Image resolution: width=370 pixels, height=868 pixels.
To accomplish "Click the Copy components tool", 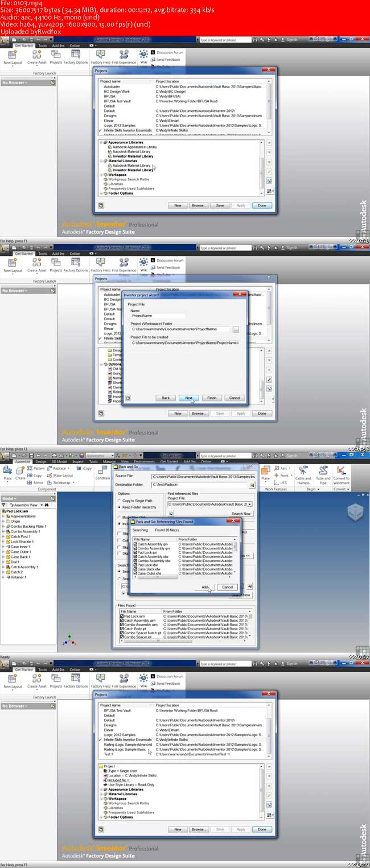I will tap(35, 475).
